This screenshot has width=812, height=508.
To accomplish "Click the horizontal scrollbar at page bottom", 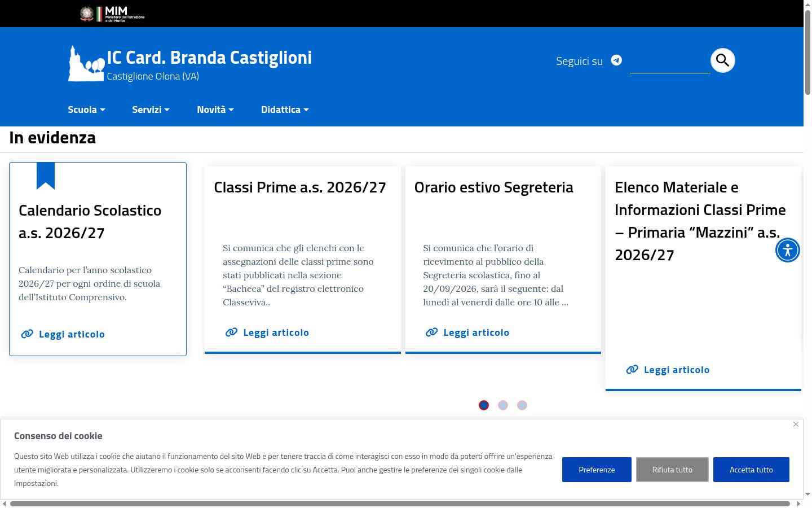I will coord(400,503).
